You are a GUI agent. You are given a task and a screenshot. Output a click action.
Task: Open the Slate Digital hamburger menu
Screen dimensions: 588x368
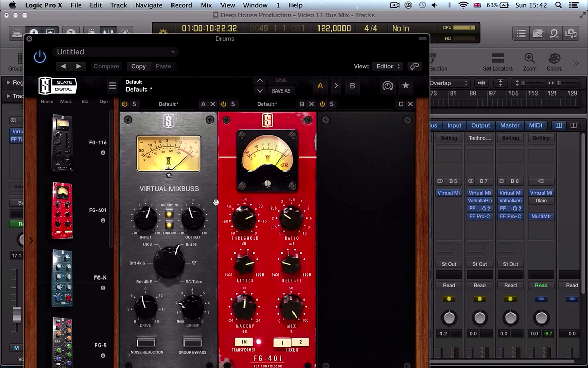pyautogui.click(x=112, y=86)
